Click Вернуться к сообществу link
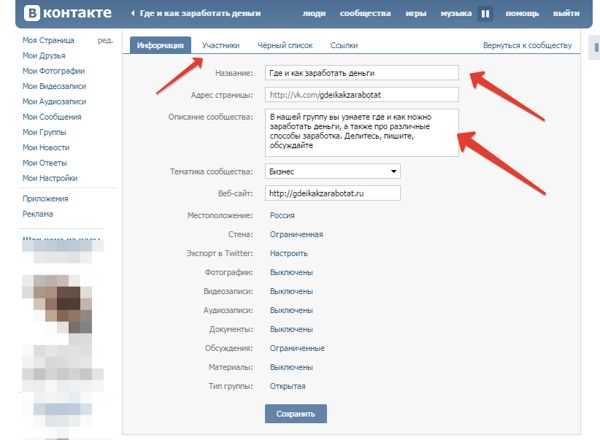Viewport: 600px width, 440px height. pos(527,46)
